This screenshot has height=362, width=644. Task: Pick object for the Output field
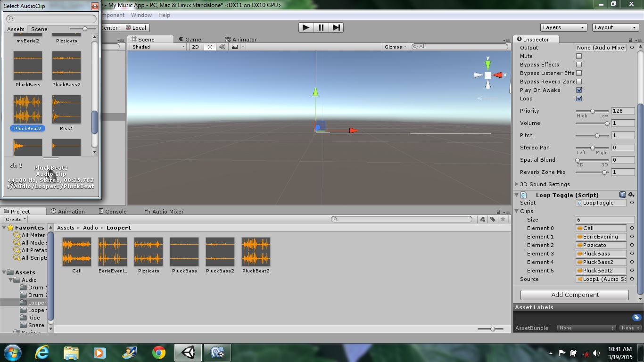coord(632,48)
